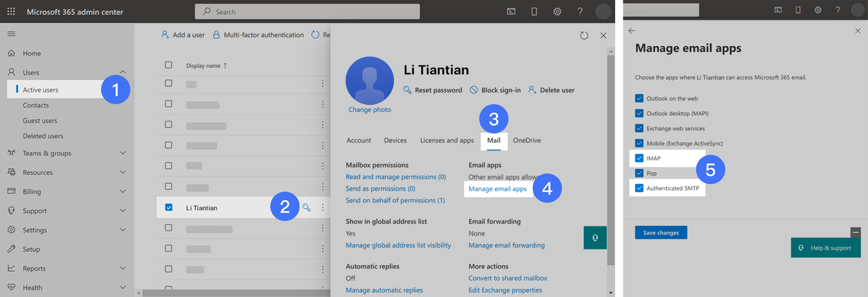Click the teal help headset button

click(595, 238)
